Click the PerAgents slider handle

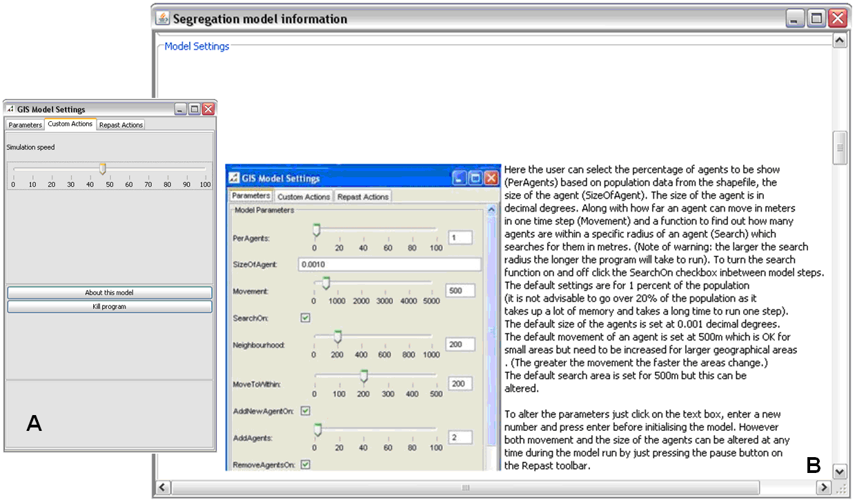(317, 230)
